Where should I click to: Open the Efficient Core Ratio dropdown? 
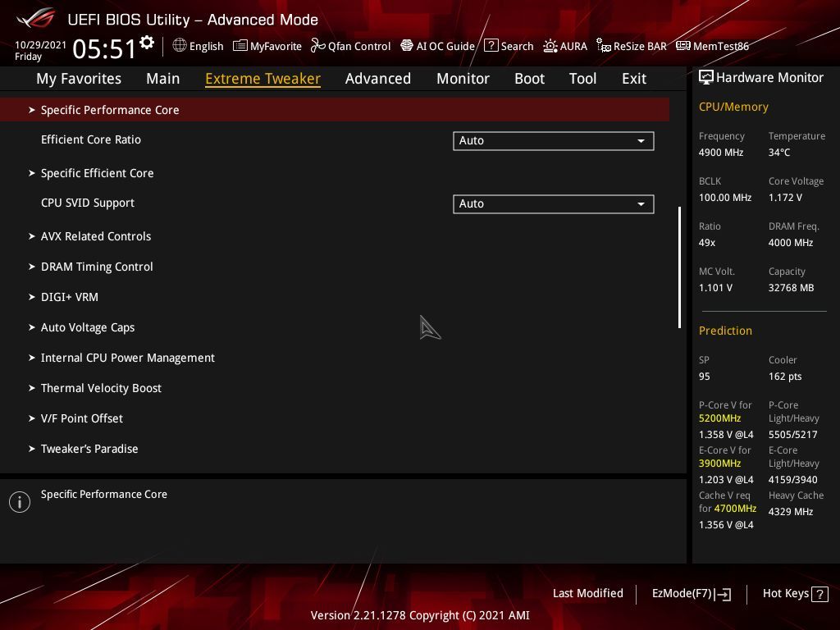point(554,141)
